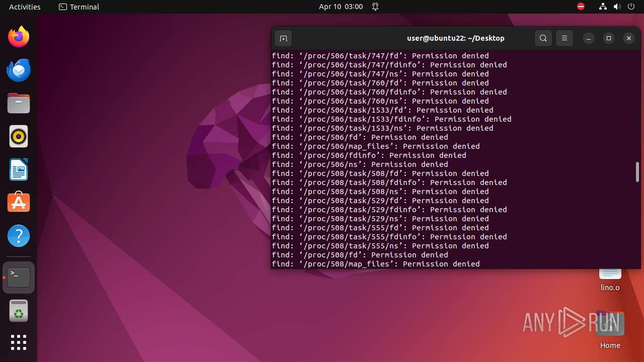Click the '/proc/508/task/555/ns' output line

pos(380,246)
